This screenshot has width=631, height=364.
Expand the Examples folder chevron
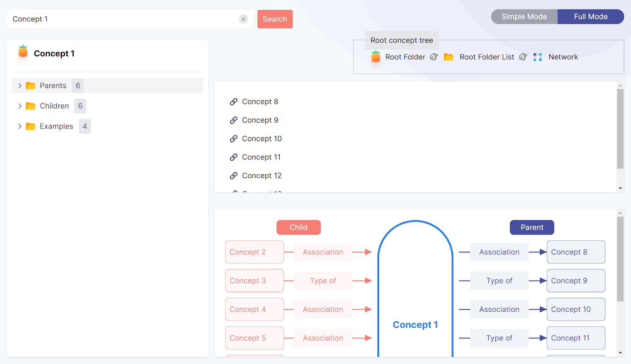[x=20, y=126]
